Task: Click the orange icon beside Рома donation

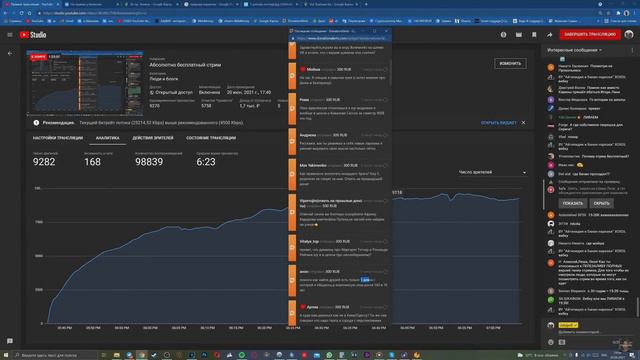Action: tap(292, 109)
